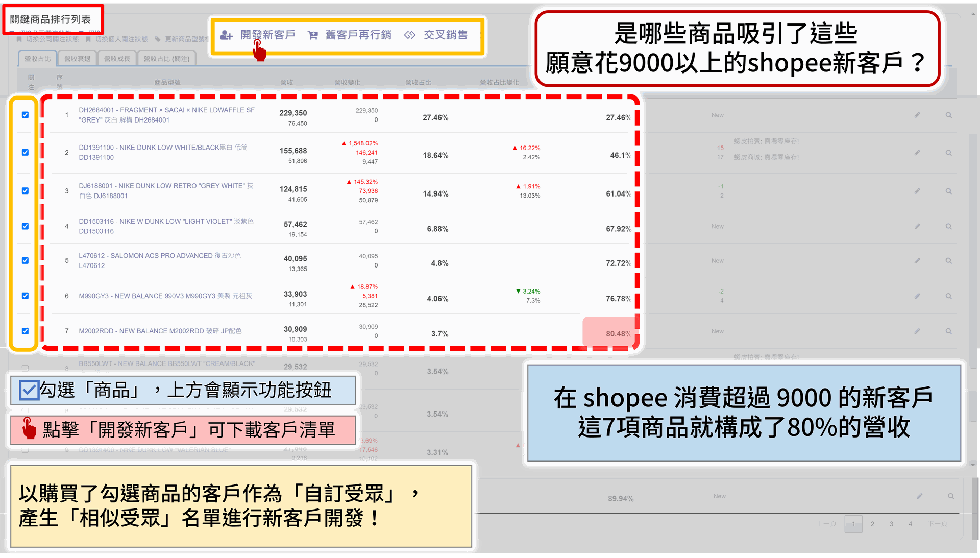Open M990GY3 New Balance 990V3 link
This screenshot has height=558, width=980.
coord(165,296)
